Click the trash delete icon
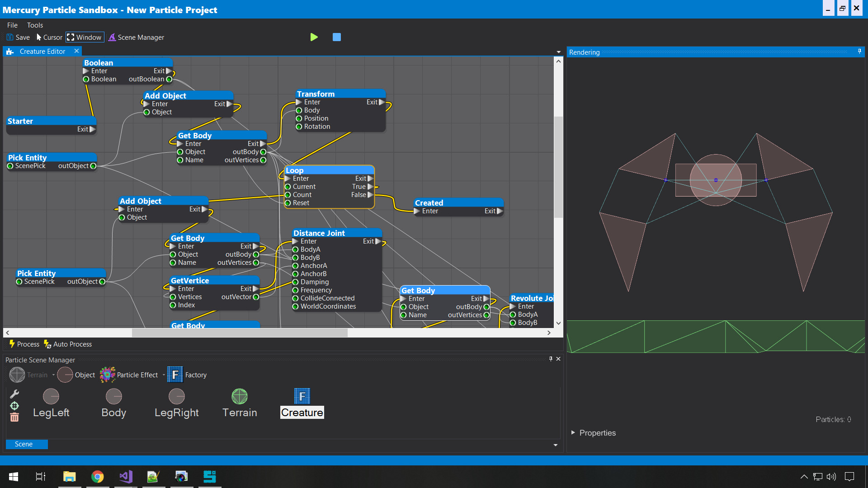 pos(14,417)
